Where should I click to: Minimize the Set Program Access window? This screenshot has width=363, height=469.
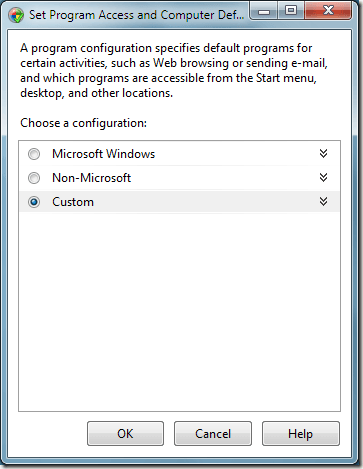coord(264,11)
